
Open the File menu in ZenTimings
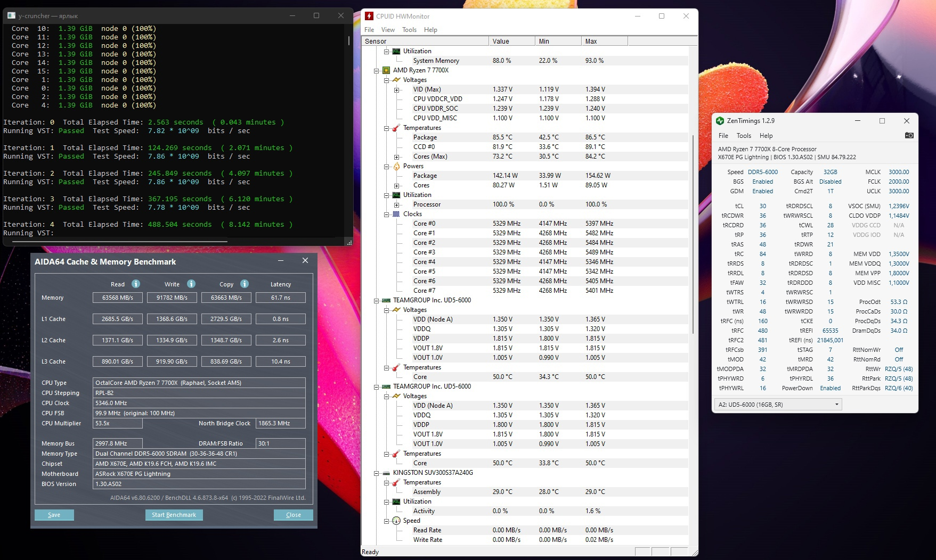[723, 136]
